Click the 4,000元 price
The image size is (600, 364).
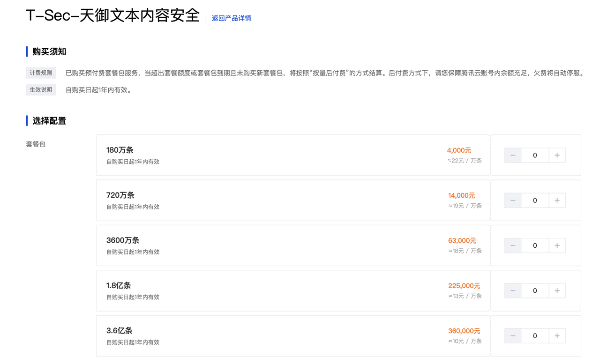pos(459,150)
